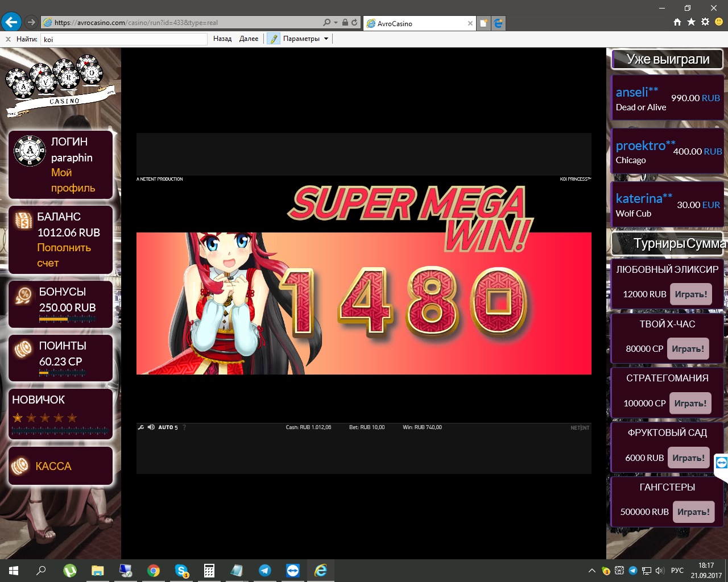Click the 'Cash: RUB 1.012,06' text

[308, 427]
